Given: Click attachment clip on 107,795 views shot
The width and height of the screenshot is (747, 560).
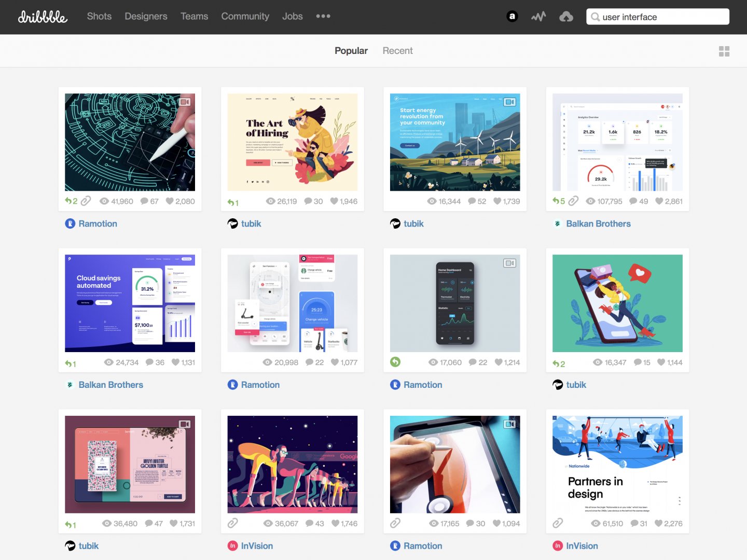Looking at the screenshot, I should (x=573, y=201).
